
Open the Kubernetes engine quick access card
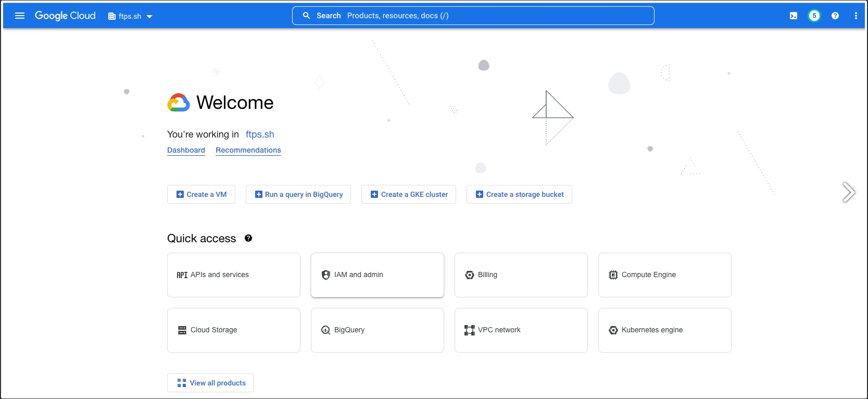[665, 330]
